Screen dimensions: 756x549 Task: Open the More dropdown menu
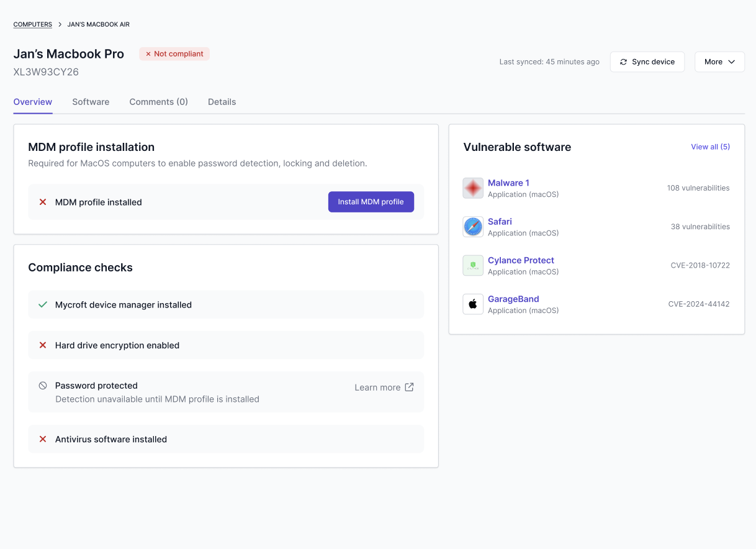pyautogui.click(x=719, y=62)
